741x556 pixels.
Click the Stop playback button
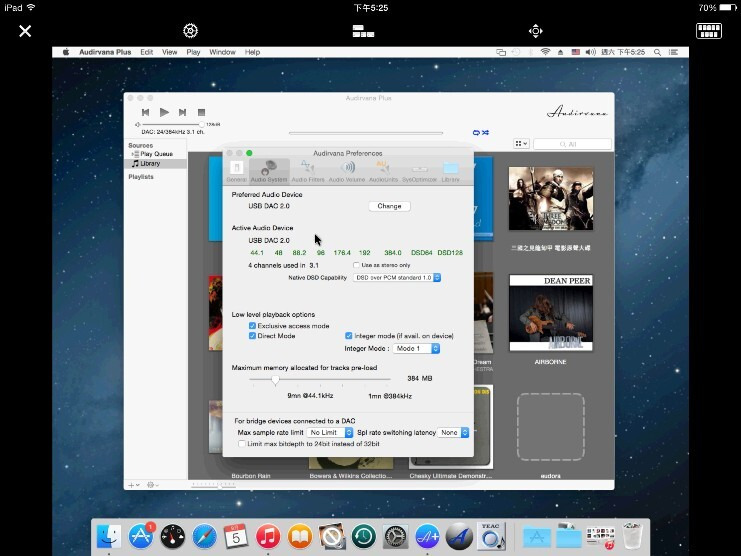(x=201, y=113)
